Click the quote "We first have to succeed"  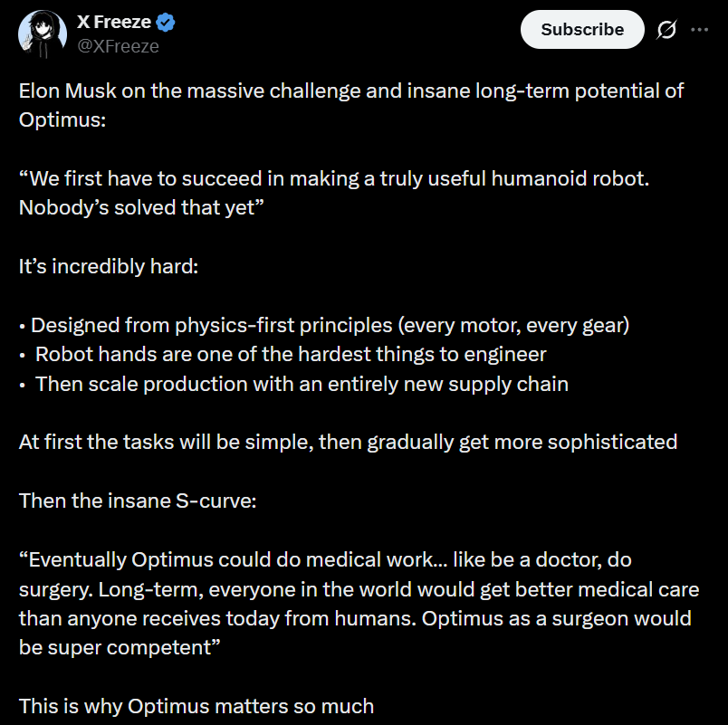click(334, 179)
